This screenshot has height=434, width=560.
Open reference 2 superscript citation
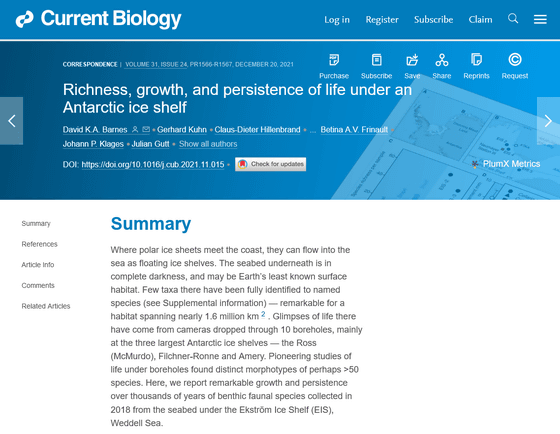pyautogui.click(x=263, y=314)
